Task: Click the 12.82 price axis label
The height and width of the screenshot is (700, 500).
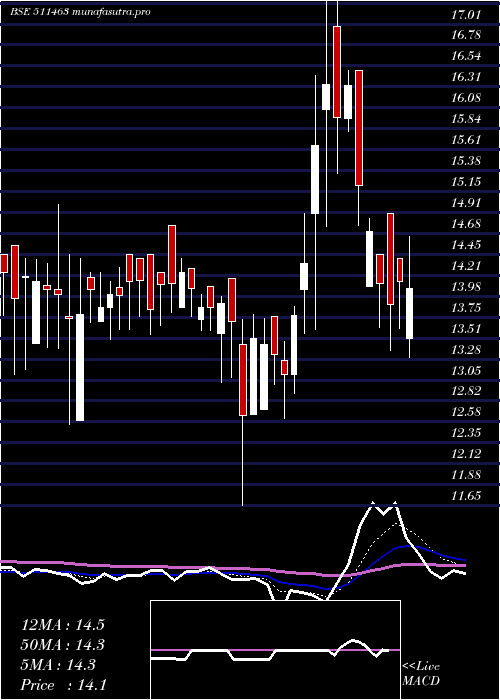Action: click(x=466, y=392)
